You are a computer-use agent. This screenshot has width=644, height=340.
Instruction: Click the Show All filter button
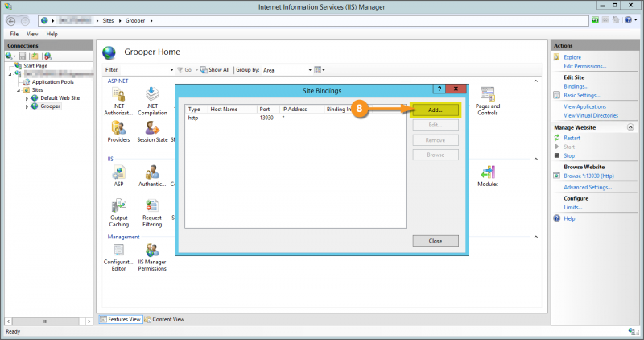point(215,70)
